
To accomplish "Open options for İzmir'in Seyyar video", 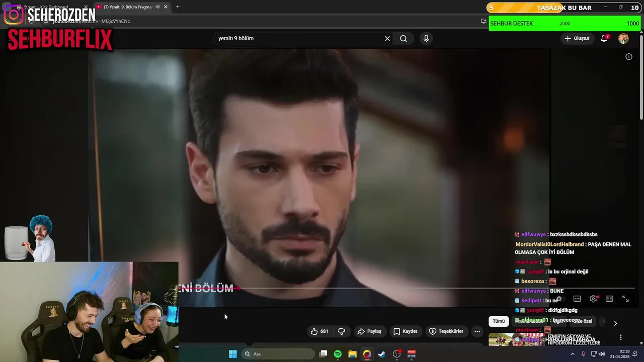I will (621, 337).
